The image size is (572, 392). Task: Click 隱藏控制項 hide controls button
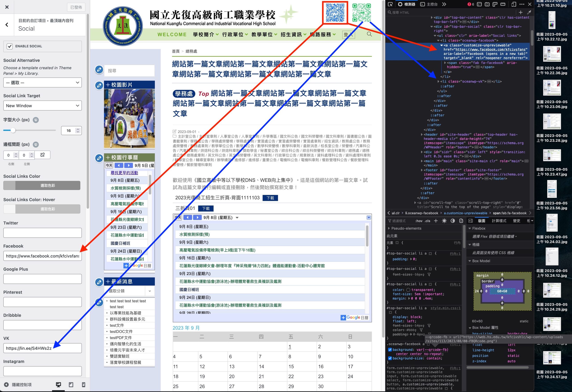point(18,385)
